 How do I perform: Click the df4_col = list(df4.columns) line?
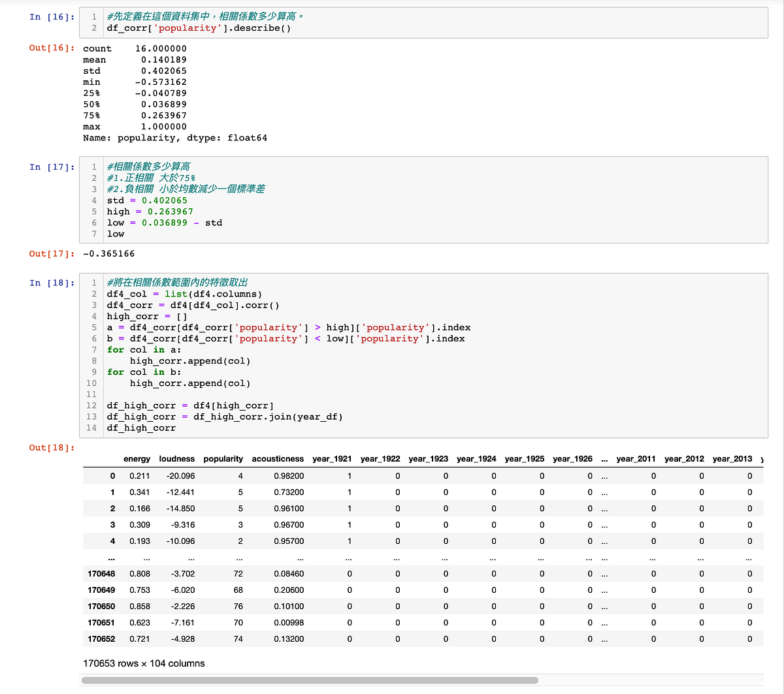pos(185,294)
